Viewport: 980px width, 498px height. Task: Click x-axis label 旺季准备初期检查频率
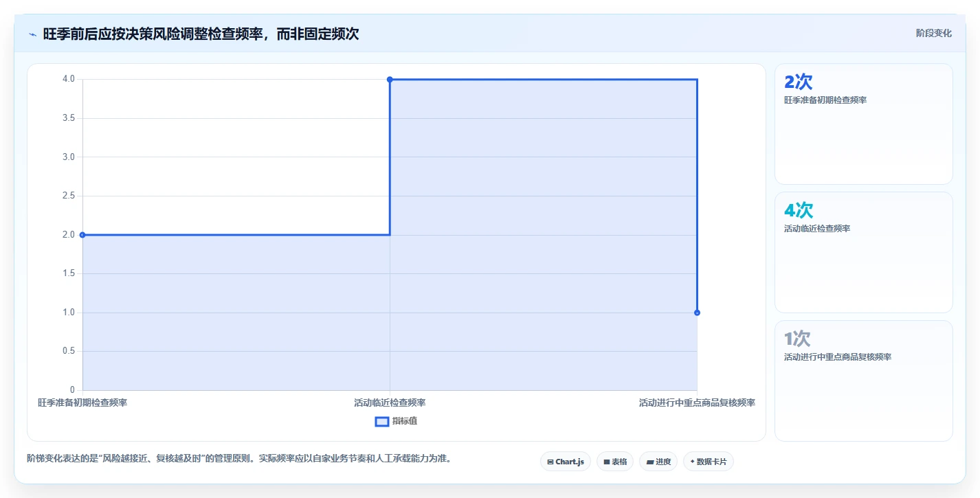point(82,403)
